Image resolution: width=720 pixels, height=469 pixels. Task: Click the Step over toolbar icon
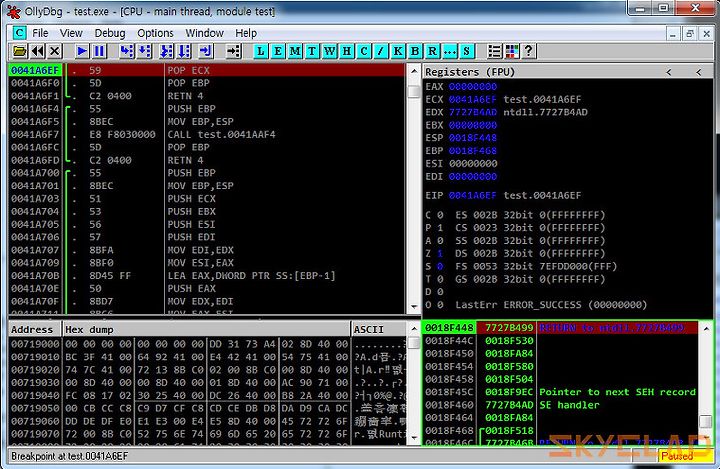point(145,51)
